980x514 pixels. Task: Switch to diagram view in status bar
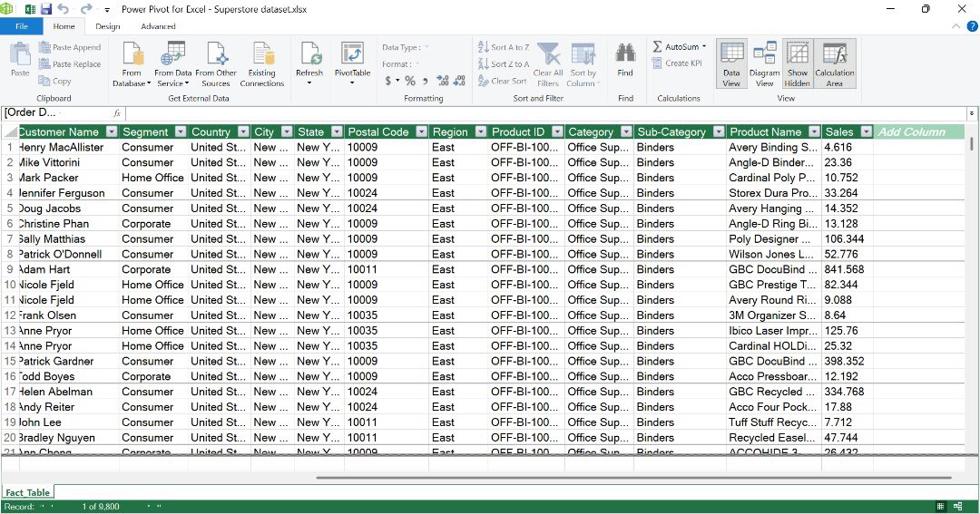(x=958, y=507)
